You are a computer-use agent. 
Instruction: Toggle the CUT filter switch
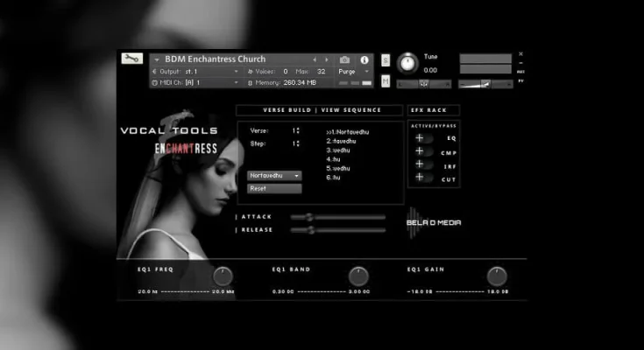[x=423, y=178]
